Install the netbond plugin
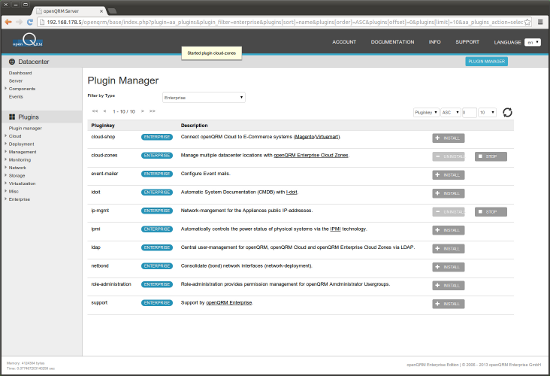Screen dimensions: 550x376 click(x=448, y=267)
